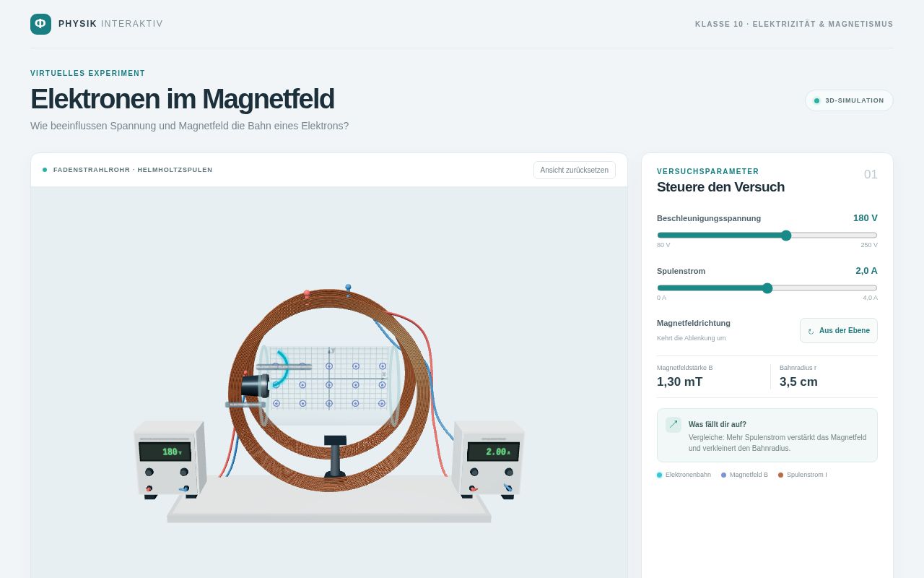Click the 'Steuere den Versuch' heading
This screenshot has height=578, width=924.
[720, 187]
